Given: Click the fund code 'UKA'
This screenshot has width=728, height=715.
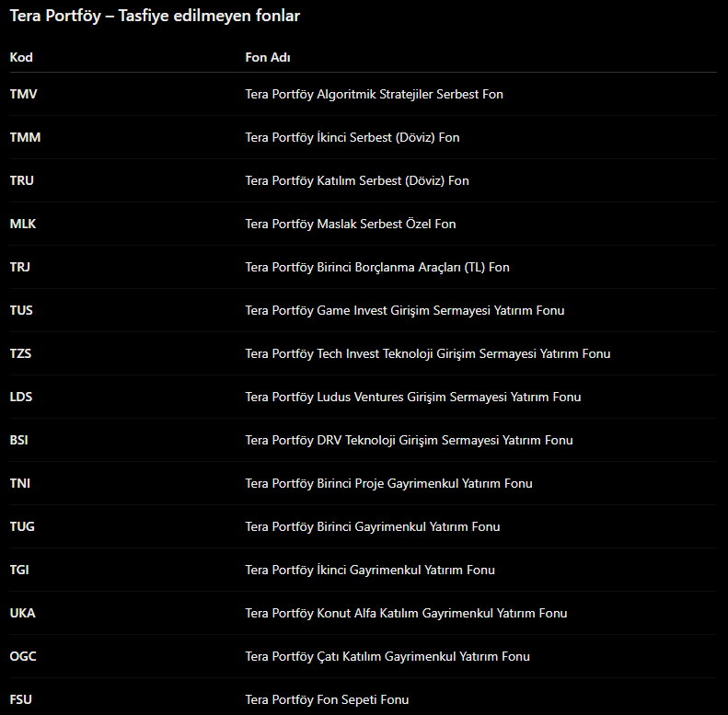Looking at the screenshot, I should click(x=22, y=613).
